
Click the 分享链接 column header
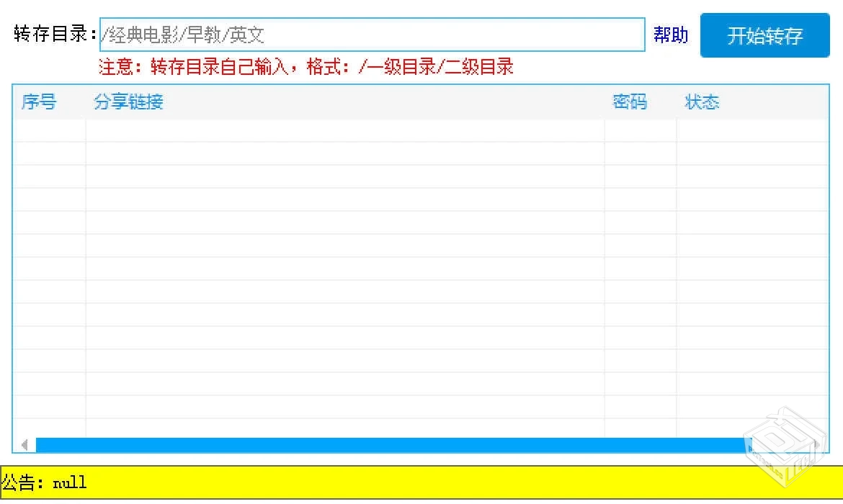[x=128, y=102]
